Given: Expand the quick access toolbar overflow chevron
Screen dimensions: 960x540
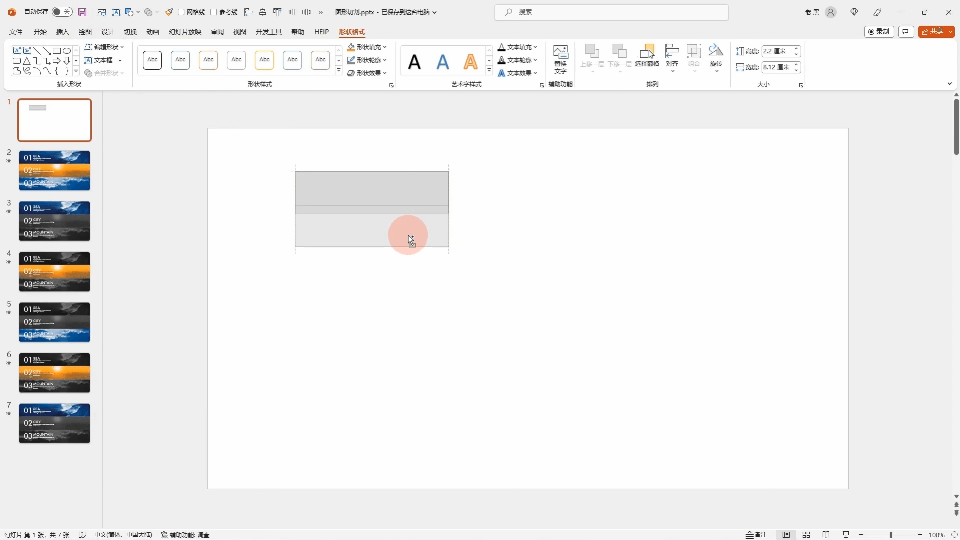Looking at the screenshot, I should point(320,12).
